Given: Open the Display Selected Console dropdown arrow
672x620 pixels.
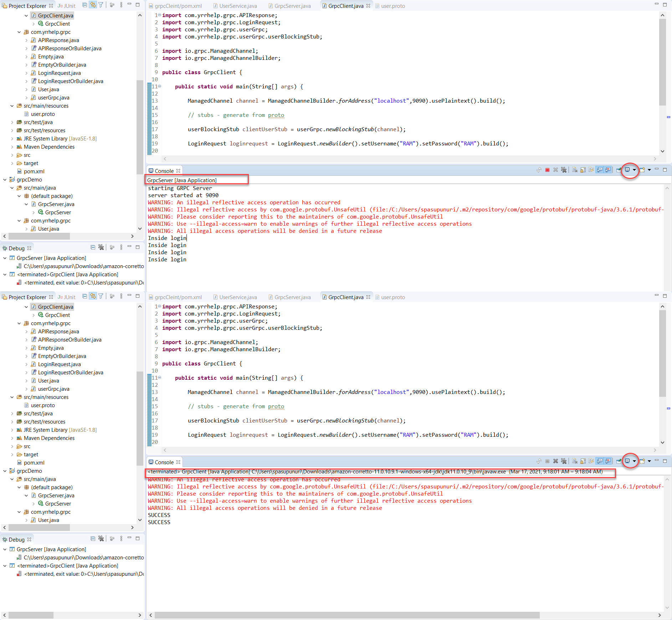Looking at the screenshot, I should 635,170.
